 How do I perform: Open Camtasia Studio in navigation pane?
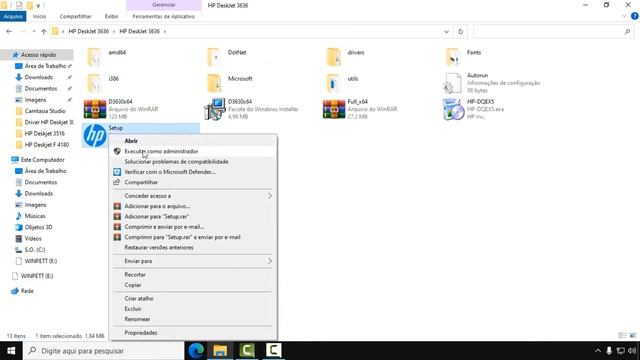click(45, 111)
